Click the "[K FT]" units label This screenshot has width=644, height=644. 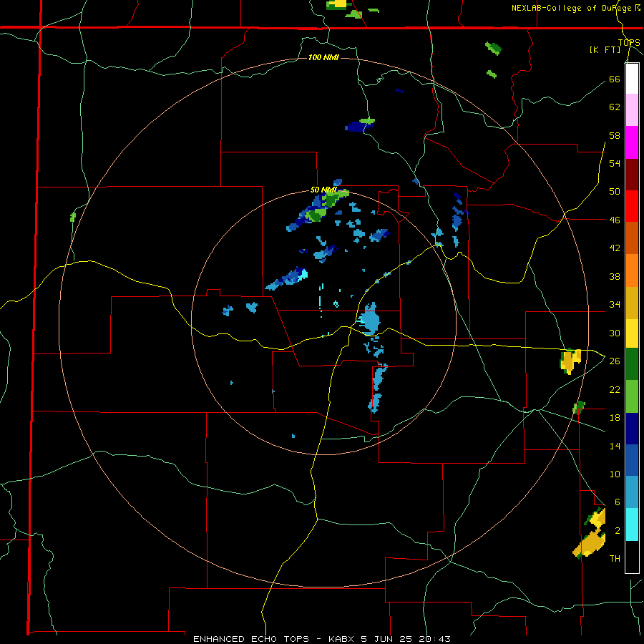tap(605, 49)
